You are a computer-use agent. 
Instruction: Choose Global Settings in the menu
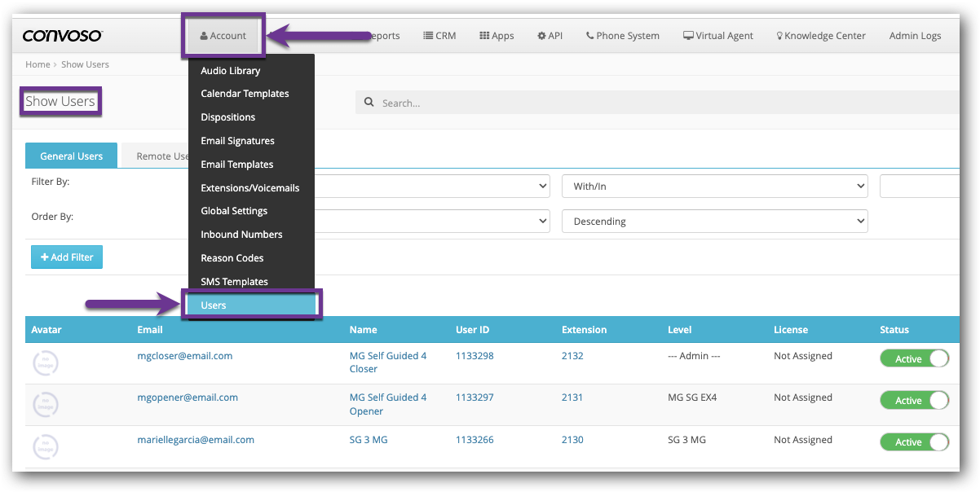(234, 211)
